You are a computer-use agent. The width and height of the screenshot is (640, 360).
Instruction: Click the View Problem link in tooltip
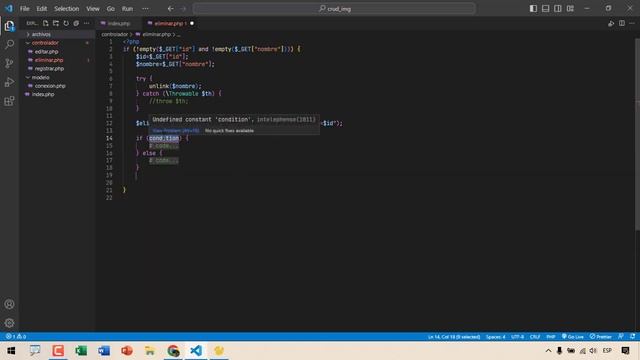coord(176,131)
